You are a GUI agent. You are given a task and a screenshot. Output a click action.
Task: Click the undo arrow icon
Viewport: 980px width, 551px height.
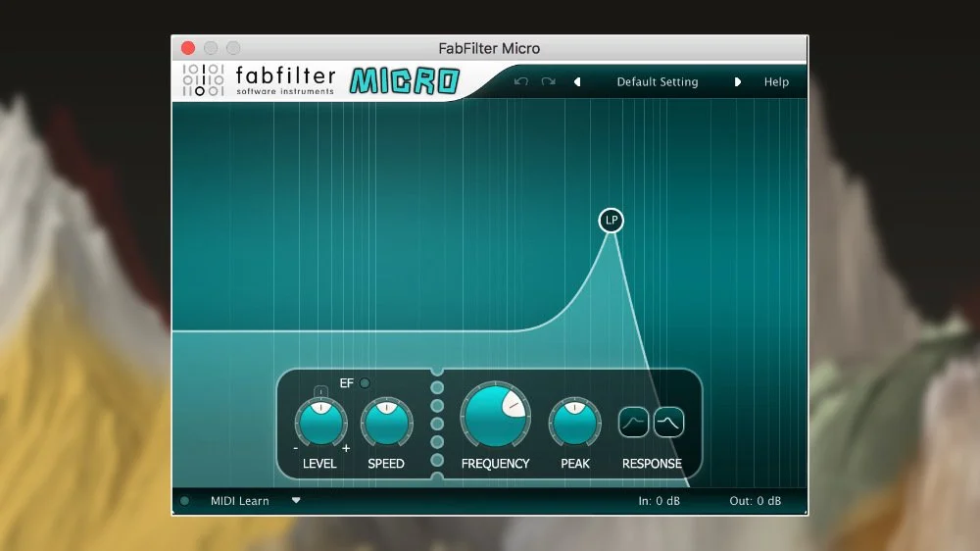(x=521, y=82)
